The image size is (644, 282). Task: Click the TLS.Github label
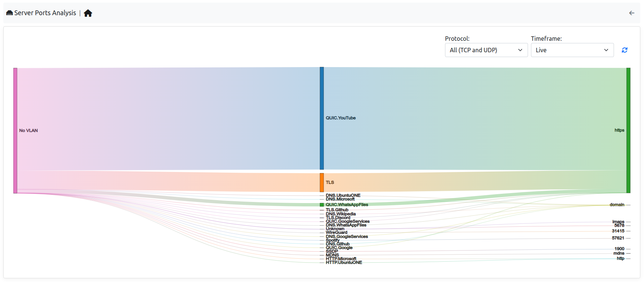337,210
